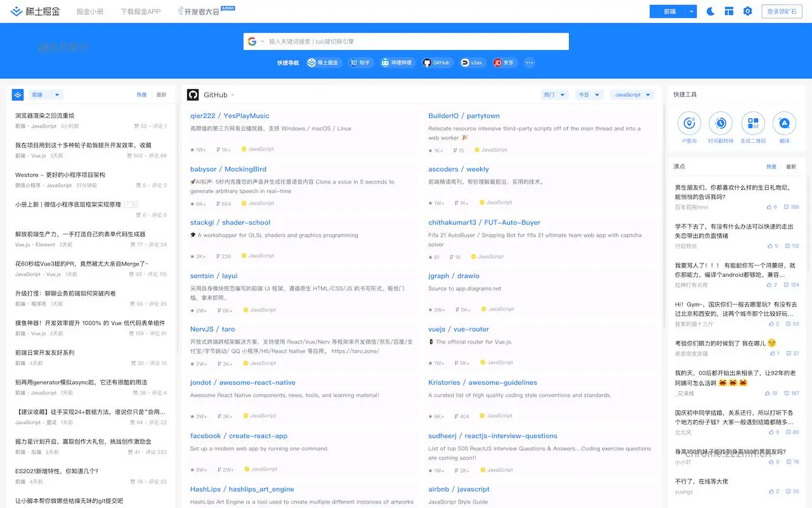Image resolution: width=812 pixels, height=508 pixels.
Task: Expand the JavaScript language filter dropdown
Action: pyautogui.click(x=632, y=95)
